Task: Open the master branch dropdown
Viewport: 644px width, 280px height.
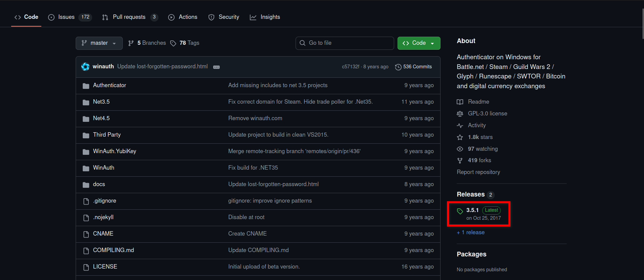Action: tap(99, 43)
